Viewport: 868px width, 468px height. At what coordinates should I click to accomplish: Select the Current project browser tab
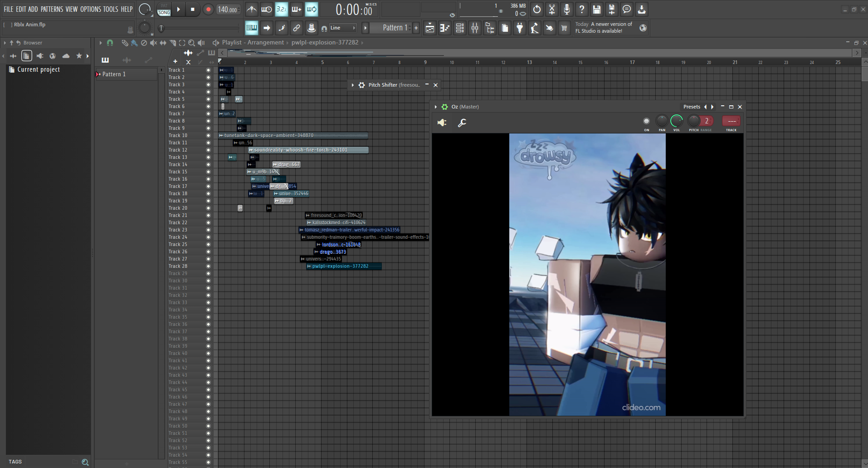click(x=27, y=56)
